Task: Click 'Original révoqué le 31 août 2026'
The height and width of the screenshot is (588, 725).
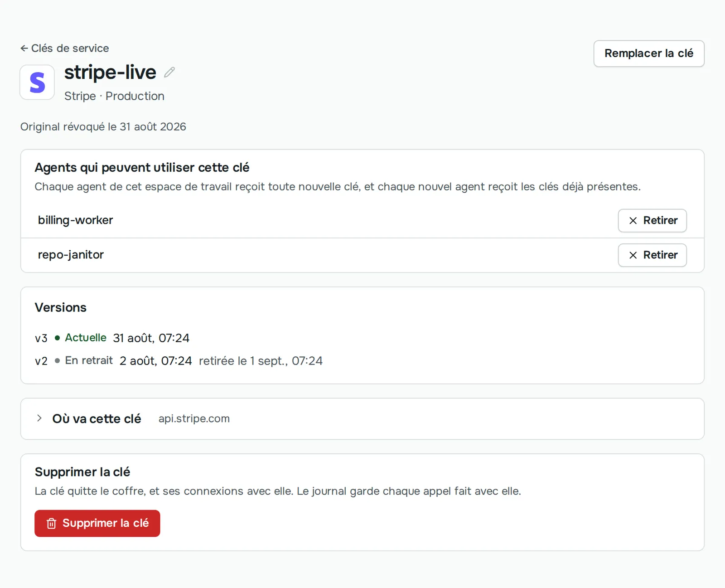Action: [x=103, y=126]
